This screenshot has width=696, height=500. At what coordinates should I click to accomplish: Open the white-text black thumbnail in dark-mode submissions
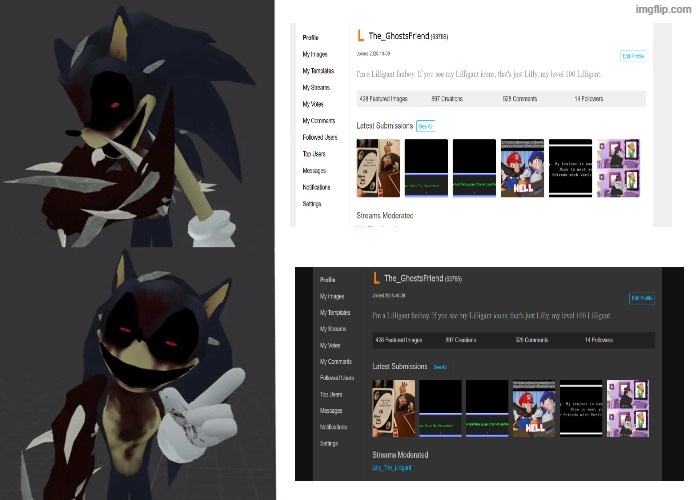(581, 409)
